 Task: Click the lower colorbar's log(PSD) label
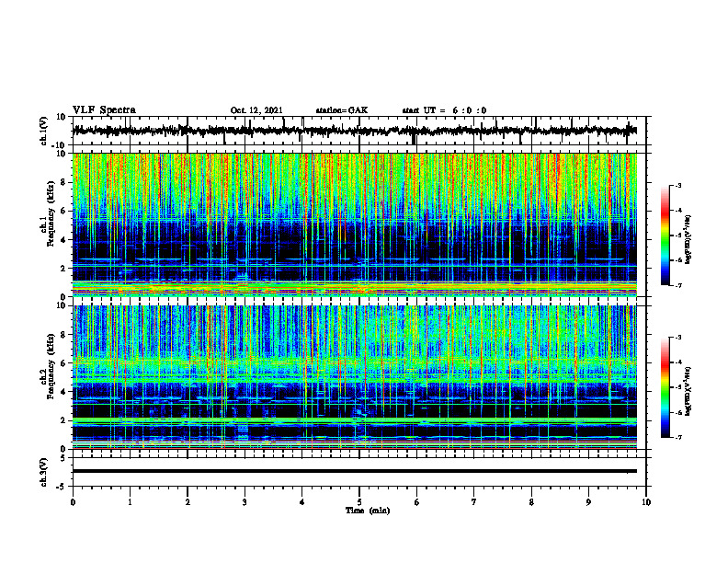(x=688, y=390)
